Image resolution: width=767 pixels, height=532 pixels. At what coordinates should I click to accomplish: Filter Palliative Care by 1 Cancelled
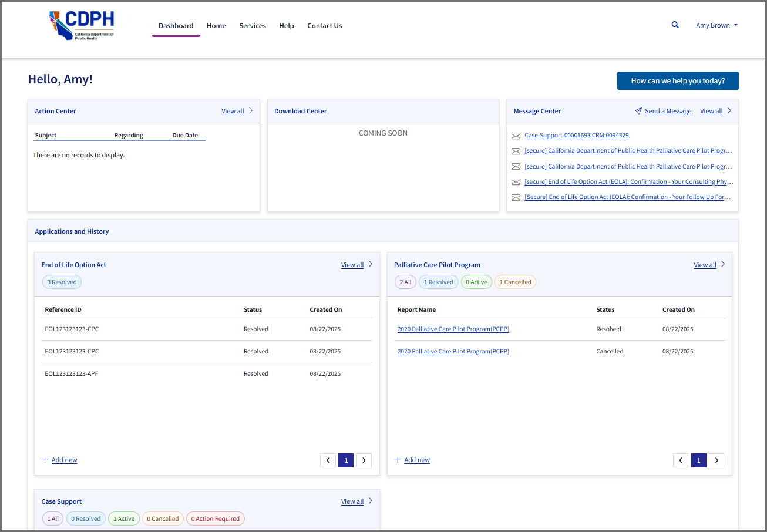[x=515, y=282]
